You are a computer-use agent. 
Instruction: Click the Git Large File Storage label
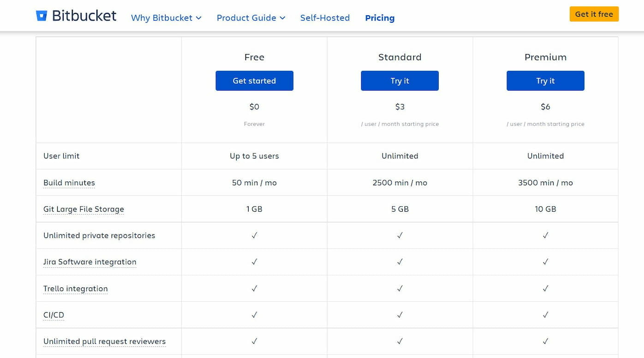tap(83, 209)
